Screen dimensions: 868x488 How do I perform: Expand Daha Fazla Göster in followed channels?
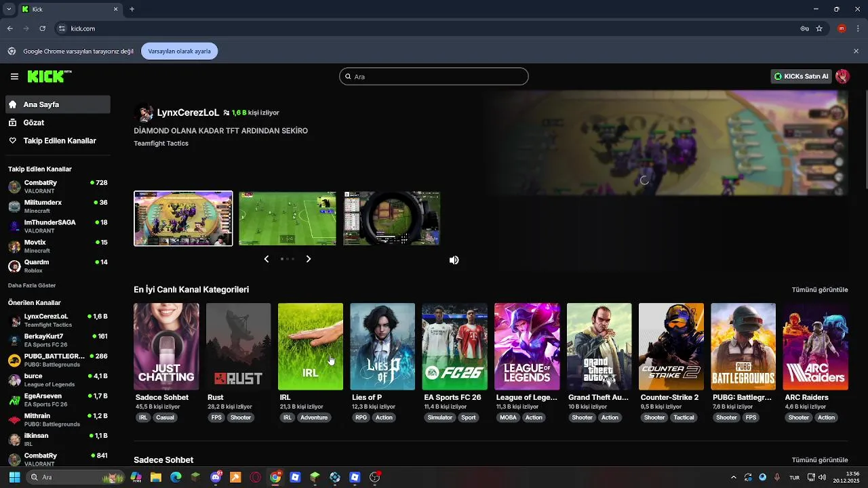coord(32,285)
